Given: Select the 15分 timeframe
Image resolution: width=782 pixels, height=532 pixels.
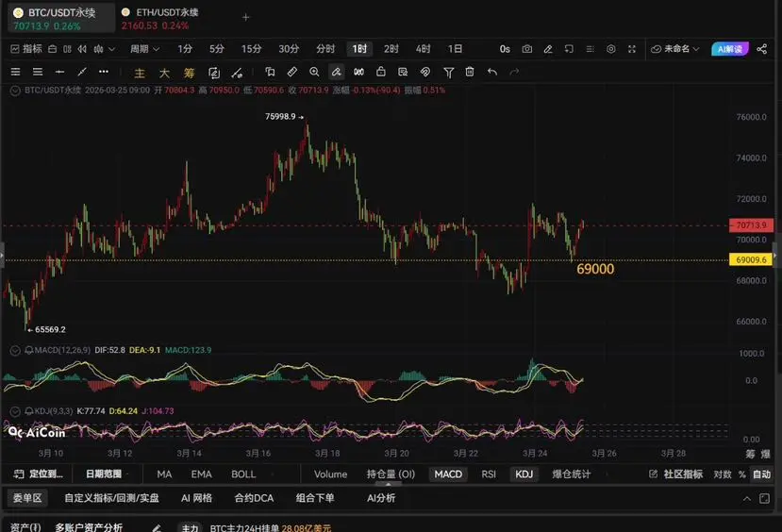Looking at the screenshot, I should pos(251,49).
